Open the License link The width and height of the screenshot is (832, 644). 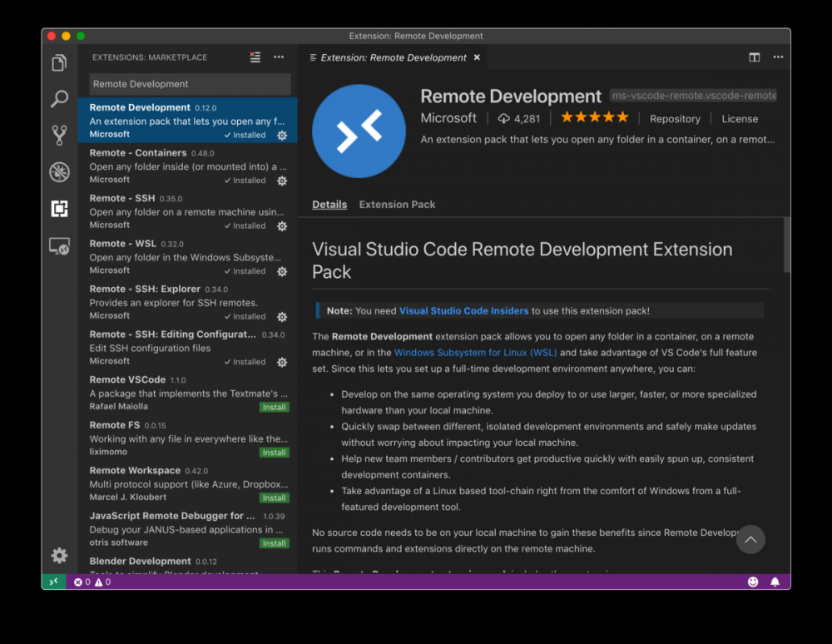tap(740, 119)
